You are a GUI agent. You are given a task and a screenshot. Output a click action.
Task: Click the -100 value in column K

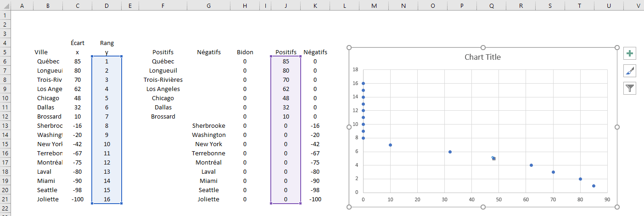pyautogui.click(x=315, y=199)
